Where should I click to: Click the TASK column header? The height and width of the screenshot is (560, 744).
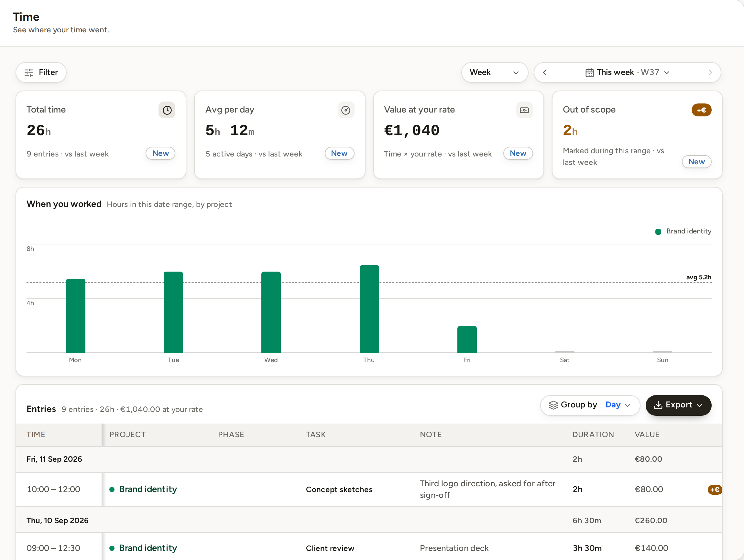tap(315, 435)
